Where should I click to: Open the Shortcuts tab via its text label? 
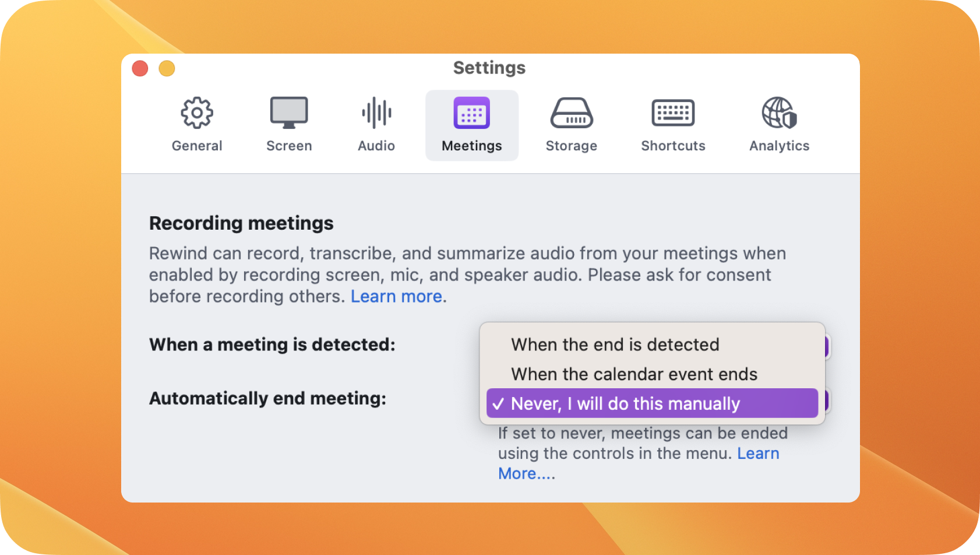tap(673, 146)
